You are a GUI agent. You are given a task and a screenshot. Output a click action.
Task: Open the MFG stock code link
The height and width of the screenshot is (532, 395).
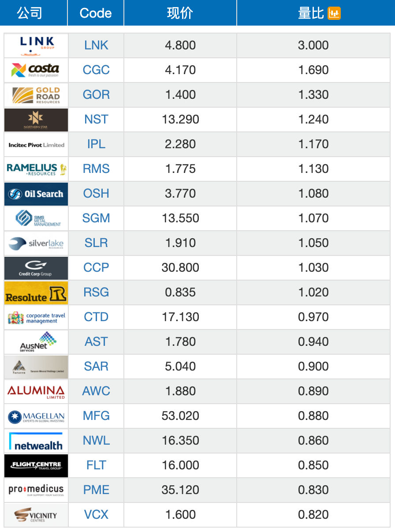(x=96, y=416)
